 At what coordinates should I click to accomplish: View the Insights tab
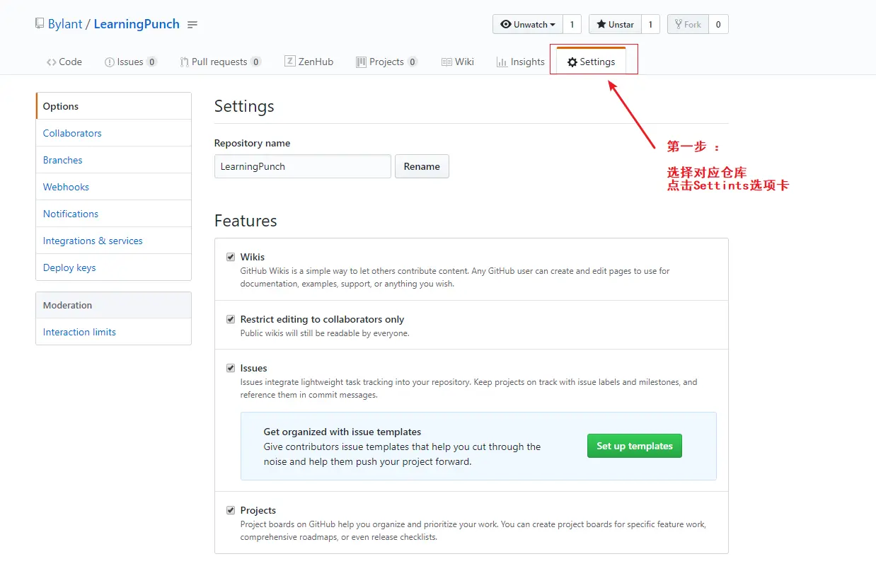(x=521, y=62)
